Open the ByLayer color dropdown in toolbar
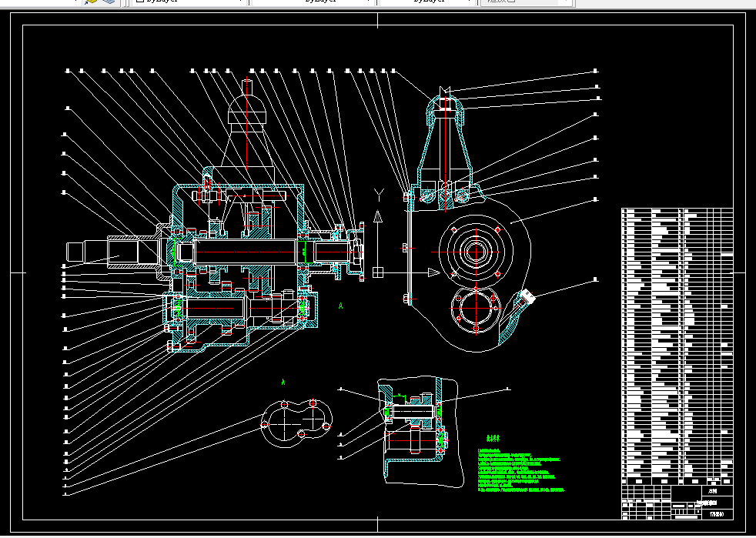This screenshot has height=538, width=756. click(189, 2)
